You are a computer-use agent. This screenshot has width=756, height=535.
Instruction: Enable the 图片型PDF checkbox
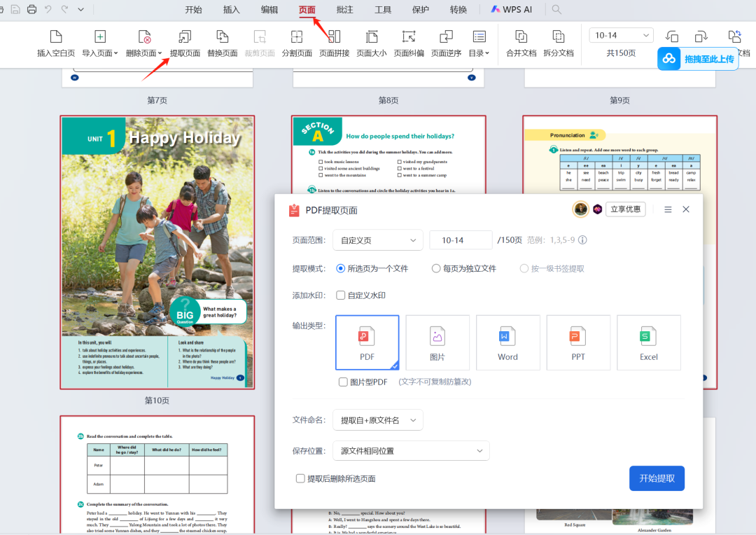(343, 382)
